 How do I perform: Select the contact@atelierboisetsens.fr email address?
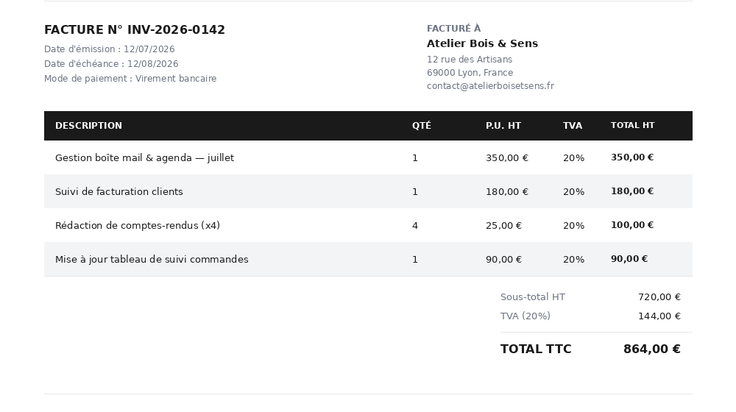click(490, 86)
